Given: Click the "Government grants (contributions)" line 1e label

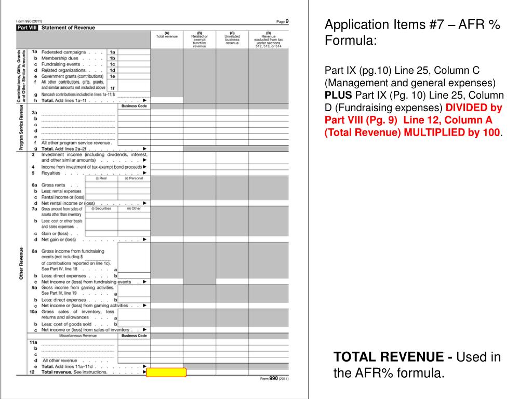Looking at the screenshot, I should 72,77.
